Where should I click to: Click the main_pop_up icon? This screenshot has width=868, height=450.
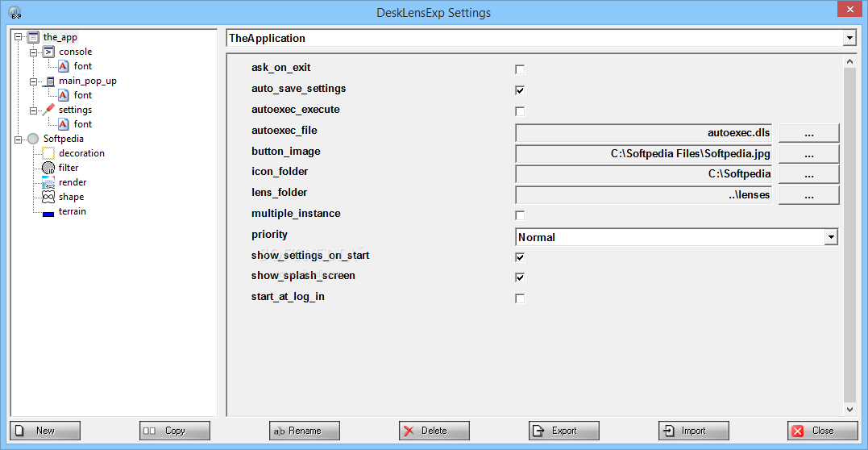click(x=48, y=81)
